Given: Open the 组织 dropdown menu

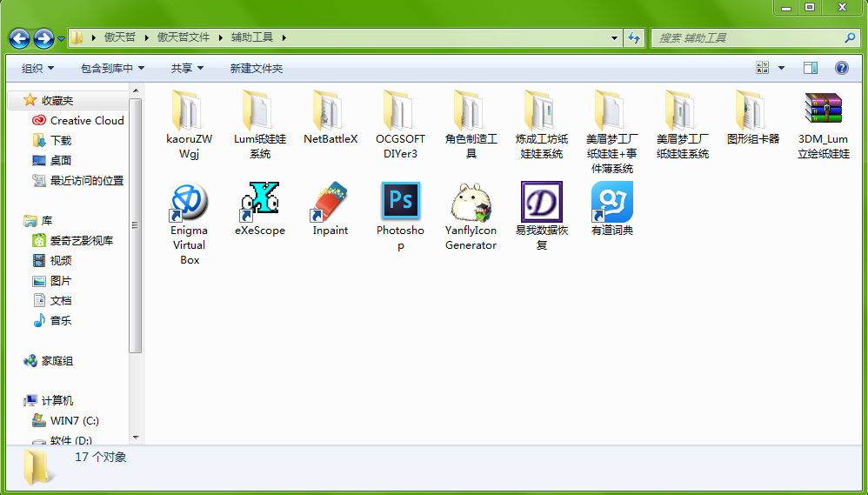Looking at the screenshot, I should point(37,68).
